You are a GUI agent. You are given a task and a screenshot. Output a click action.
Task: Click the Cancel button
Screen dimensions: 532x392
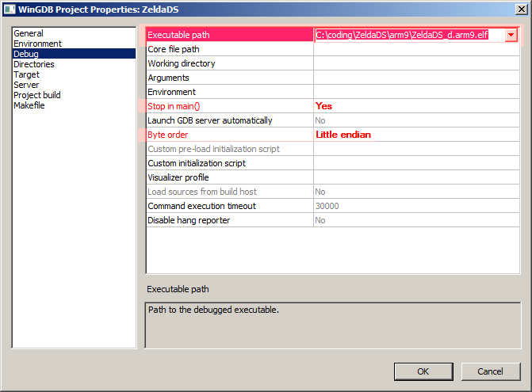[x=490, y=371]
